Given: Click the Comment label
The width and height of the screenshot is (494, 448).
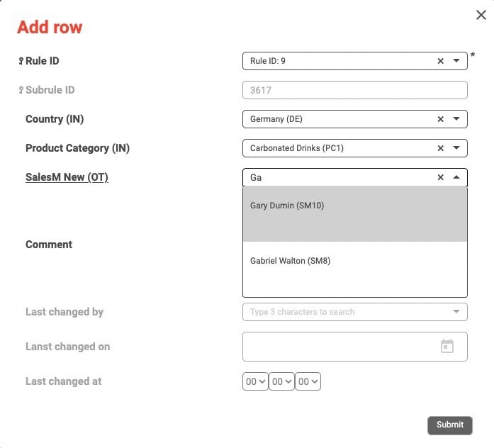Looking at the screenshot, I should [49, 244].
